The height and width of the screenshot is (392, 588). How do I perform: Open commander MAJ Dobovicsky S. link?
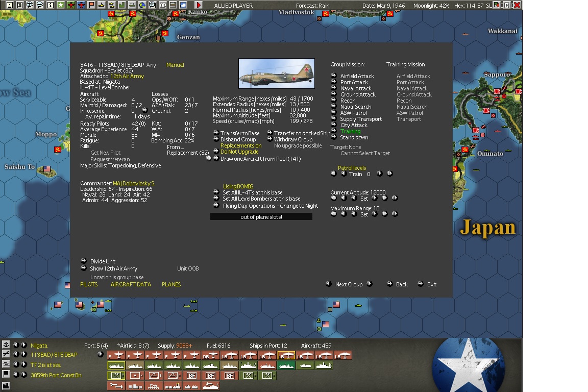[134, 183]
